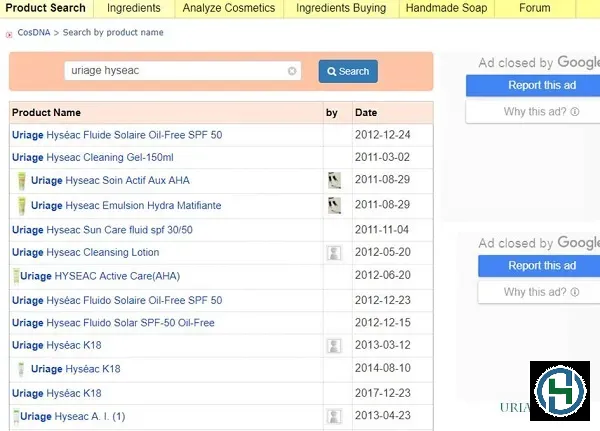The image size is (600, 431).
Task: Open the Hyséac K18 link dated 2014-08-10
Action: click(x=76, y=369)
